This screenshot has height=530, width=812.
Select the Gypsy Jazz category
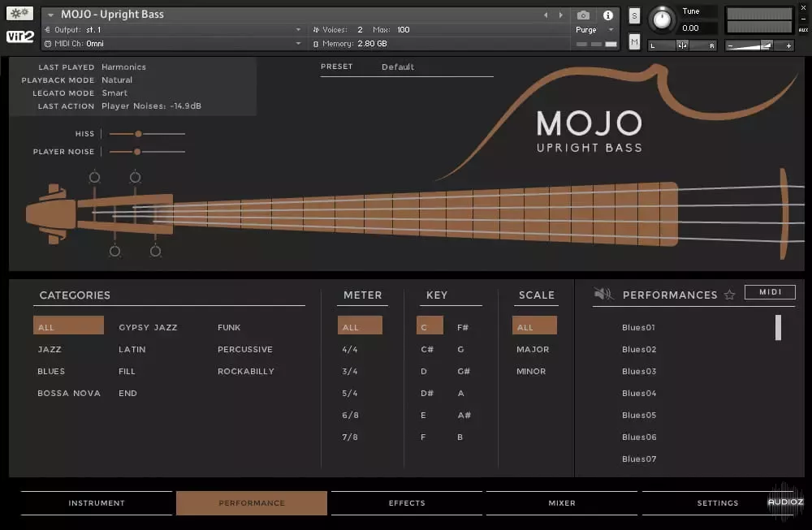(x=148, y=328)
